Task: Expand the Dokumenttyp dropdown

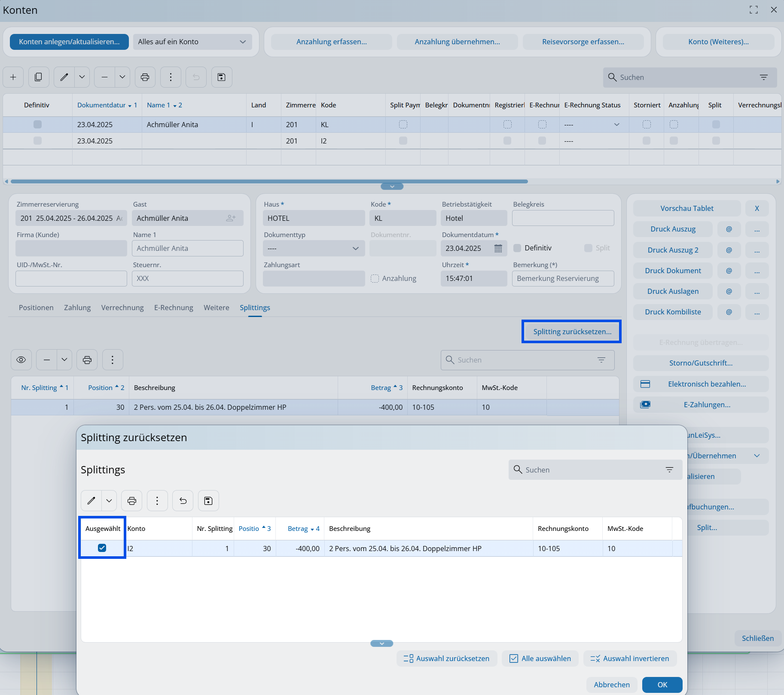Action: (314, 248)
